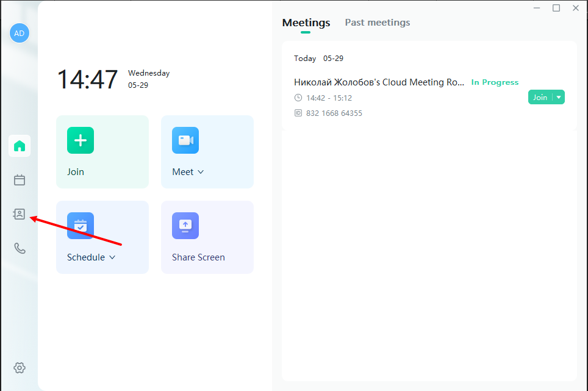Open Settings gear icon
The width and height of the screenshot is (588, 391).
coord(20,368)
